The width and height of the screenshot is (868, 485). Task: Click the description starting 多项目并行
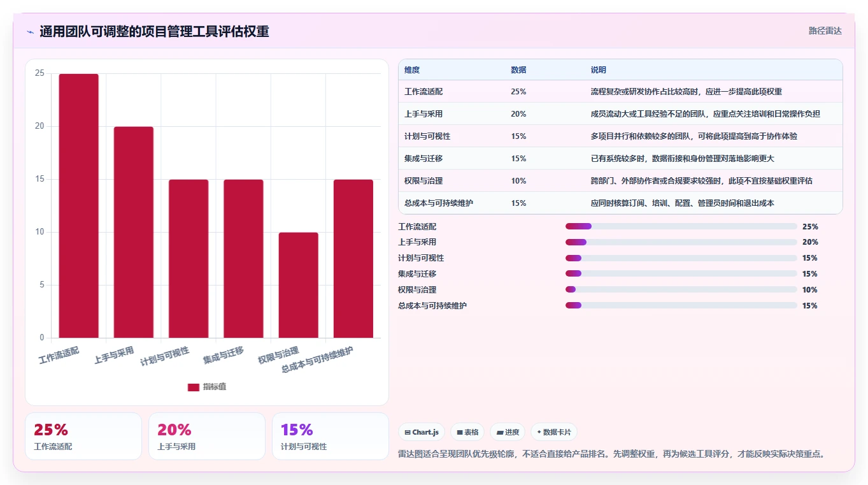[x=694, y=136]
